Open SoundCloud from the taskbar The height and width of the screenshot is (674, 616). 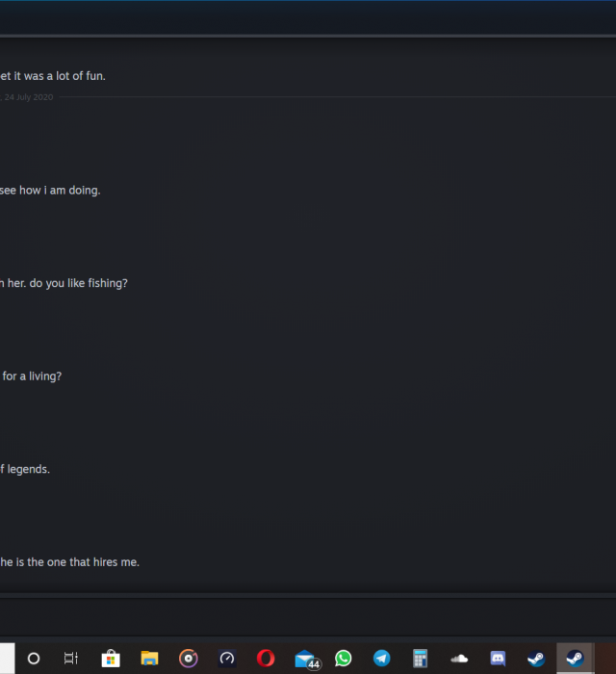click(x=459, y=659)
